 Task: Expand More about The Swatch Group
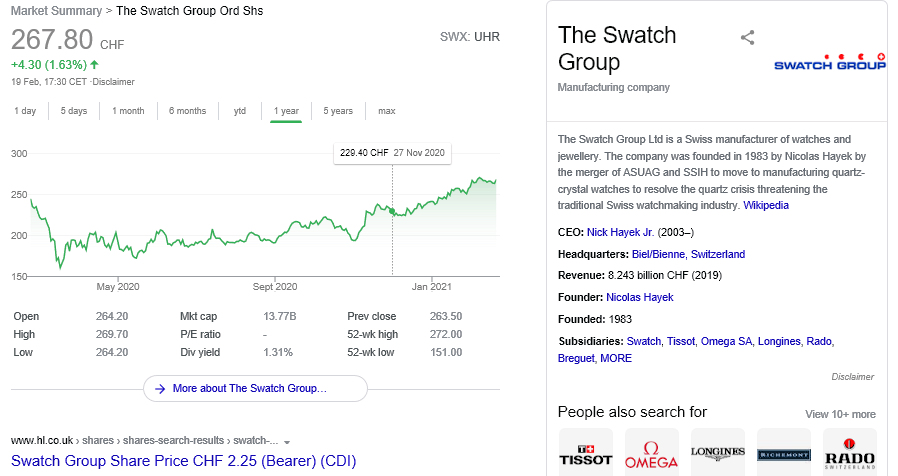256,388
